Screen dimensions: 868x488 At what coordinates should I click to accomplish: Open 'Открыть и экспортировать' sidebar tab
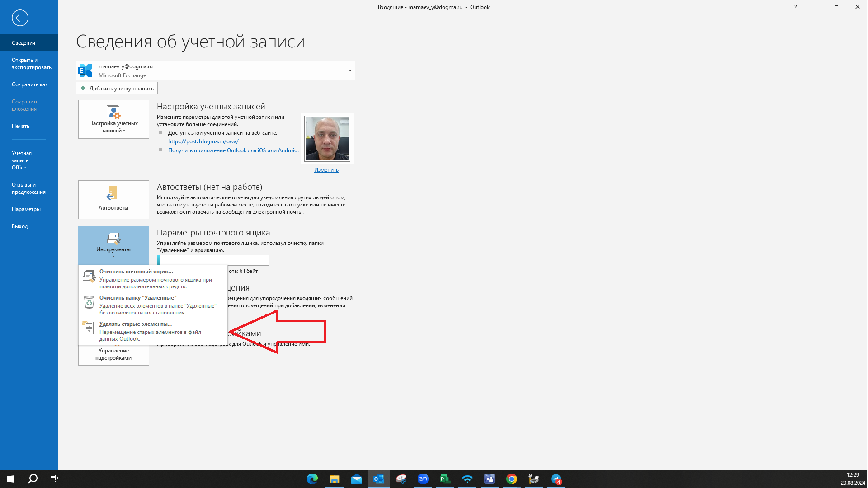[31, 64]
